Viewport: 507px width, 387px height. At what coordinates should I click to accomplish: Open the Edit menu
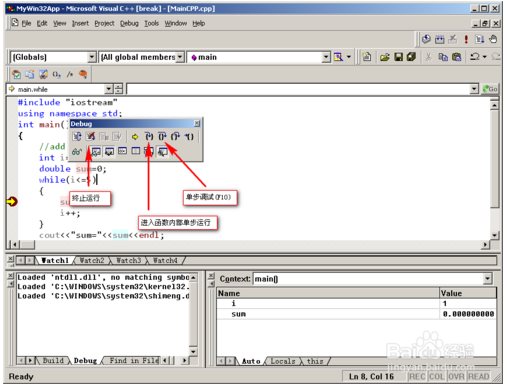pos(42,23)
